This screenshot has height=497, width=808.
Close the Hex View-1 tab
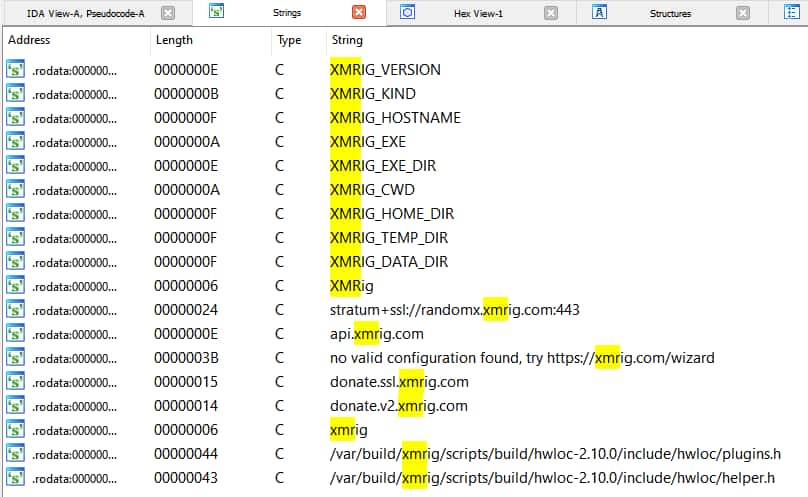coord(551,13)
